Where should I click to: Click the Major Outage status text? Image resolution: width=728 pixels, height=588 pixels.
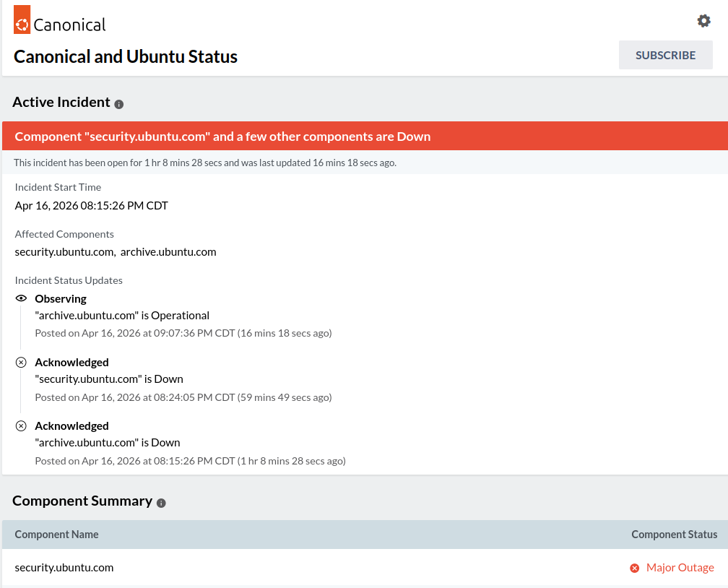tap(680, 568)
